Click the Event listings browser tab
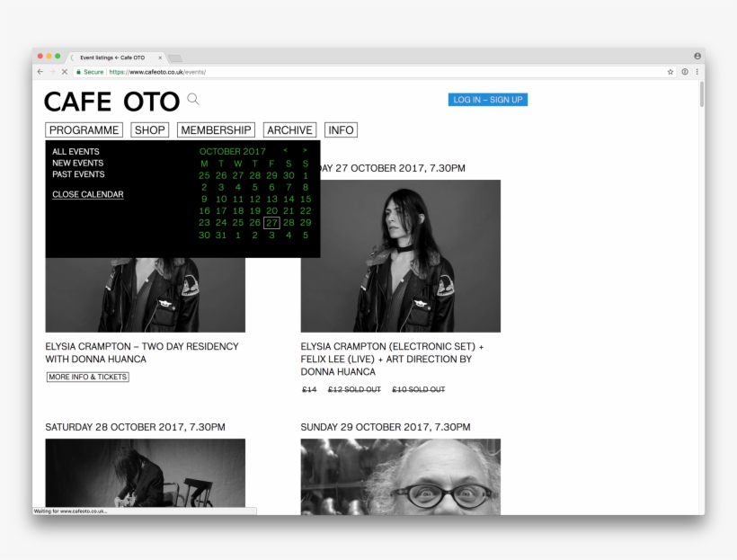737x560 pixels. click(116, 58)
